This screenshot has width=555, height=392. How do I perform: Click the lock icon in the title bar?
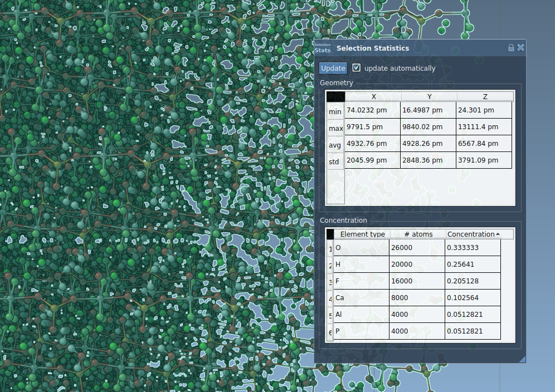pos(511,48)
